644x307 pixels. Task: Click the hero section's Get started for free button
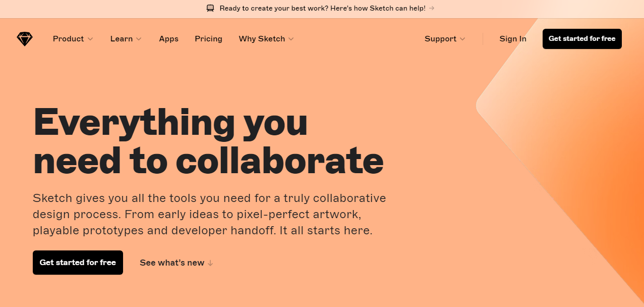[78, 263]
